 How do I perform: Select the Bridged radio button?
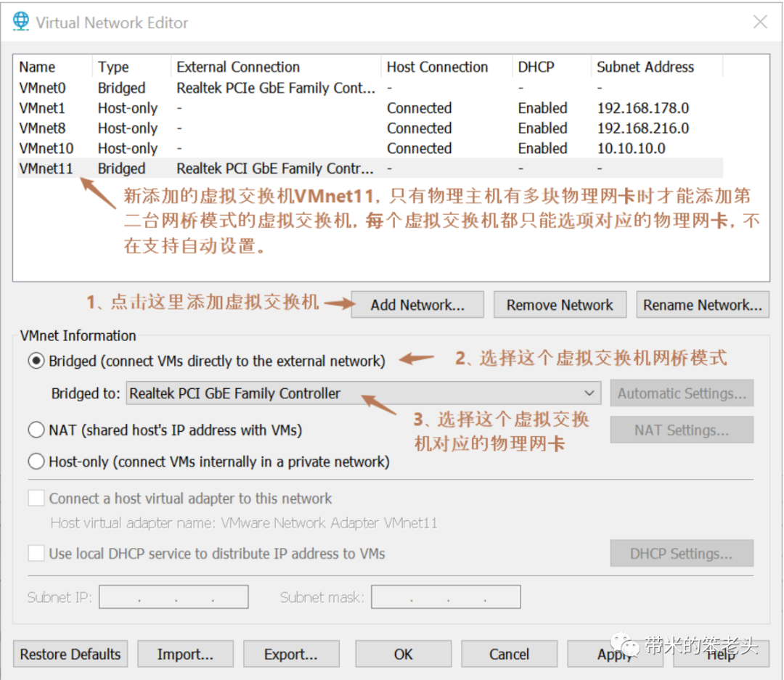click(x=36, y=361)
